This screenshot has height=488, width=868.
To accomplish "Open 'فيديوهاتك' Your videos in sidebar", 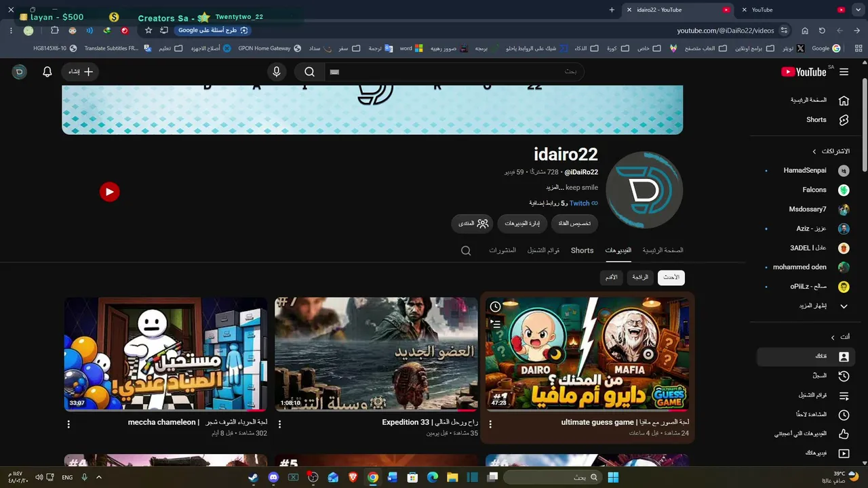I will [807, 453].
